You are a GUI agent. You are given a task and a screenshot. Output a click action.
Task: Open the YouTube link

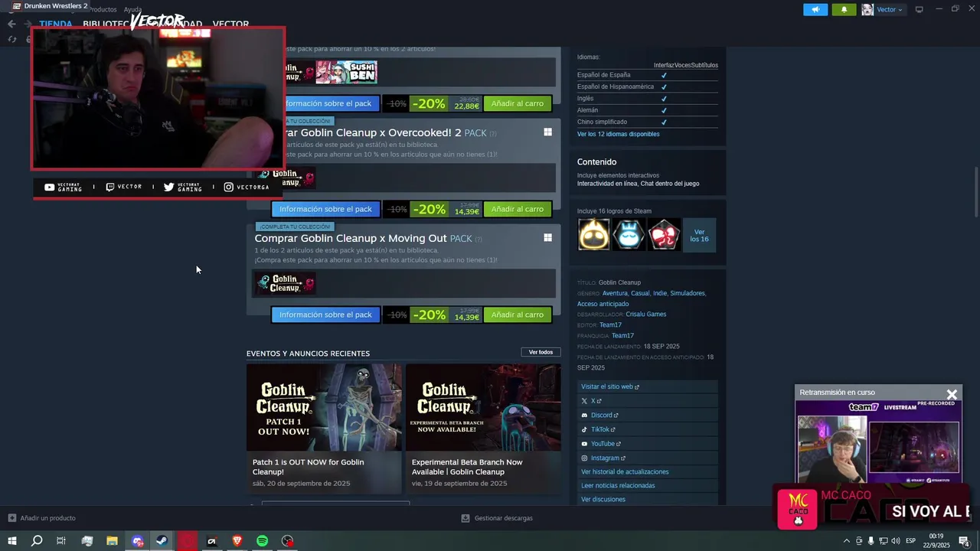(647, 443)
